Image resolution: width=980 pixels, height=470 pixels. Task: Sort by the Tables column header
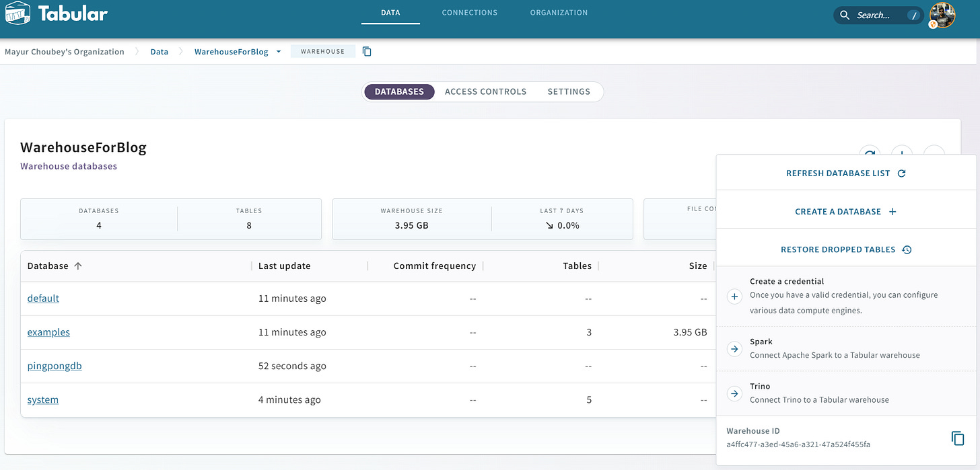pyautogui.click(x=577, y=266)
